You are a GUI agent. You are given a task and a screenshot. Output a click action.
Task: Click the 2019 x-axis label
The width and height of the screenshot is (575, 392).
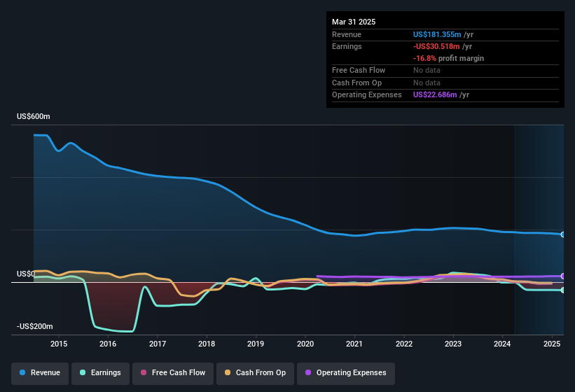256,344
